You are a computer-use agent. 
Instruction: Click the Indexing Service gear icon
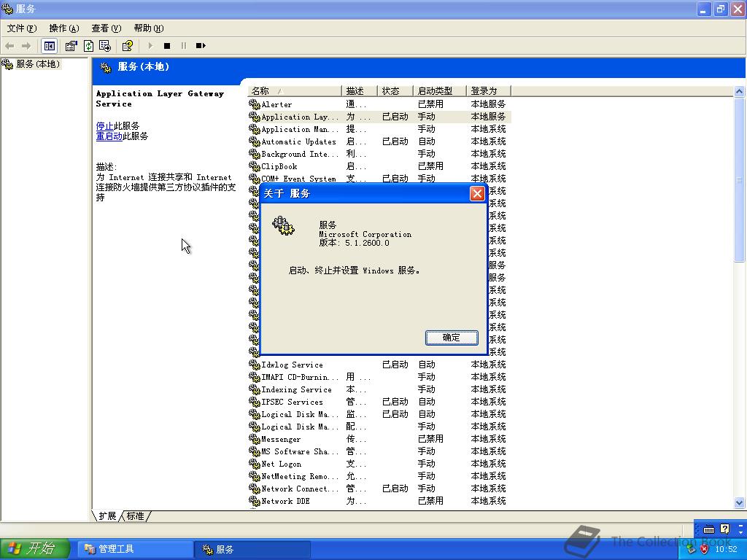pyautogui.click(x=255, y=389)
